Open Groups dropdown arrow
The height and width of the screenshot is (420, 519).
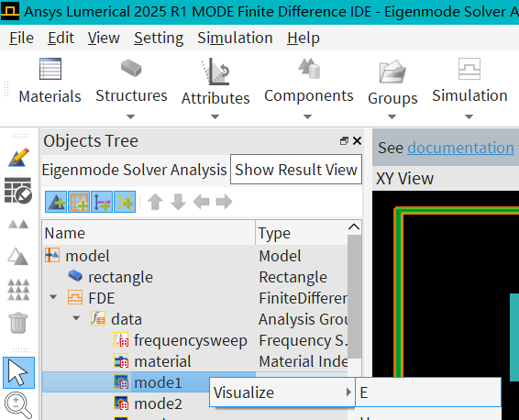point(392,116)
